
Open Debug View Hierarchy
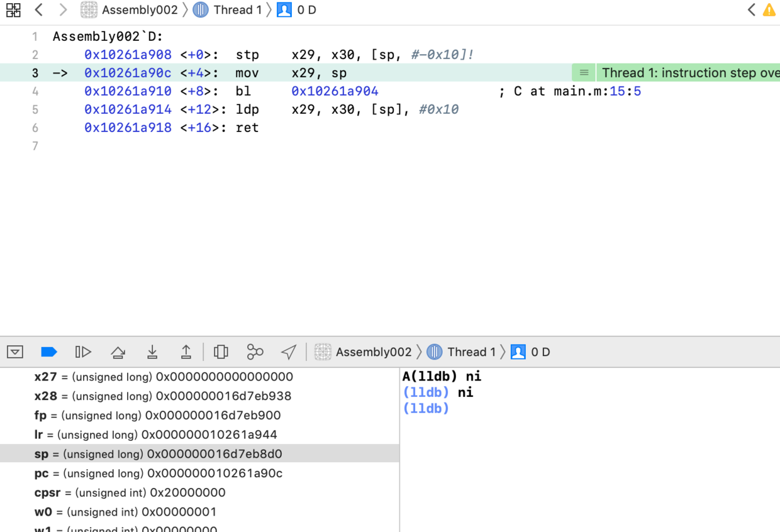coord(221,352)
